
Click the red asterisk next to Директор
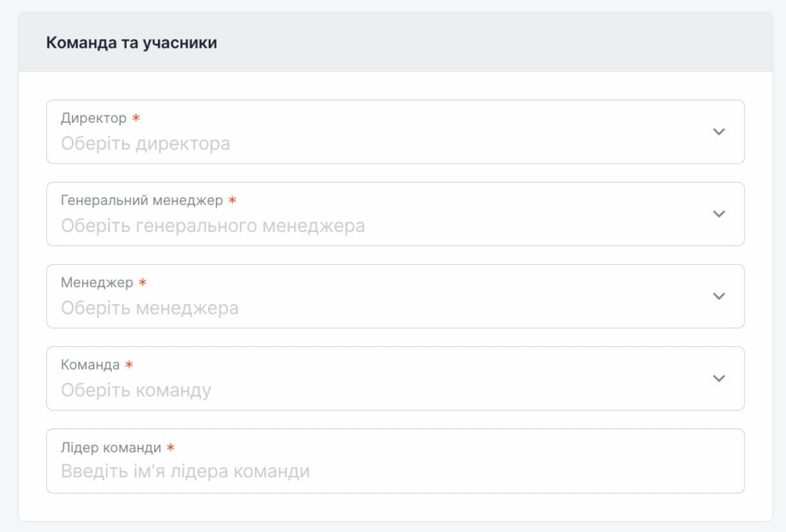136,118
